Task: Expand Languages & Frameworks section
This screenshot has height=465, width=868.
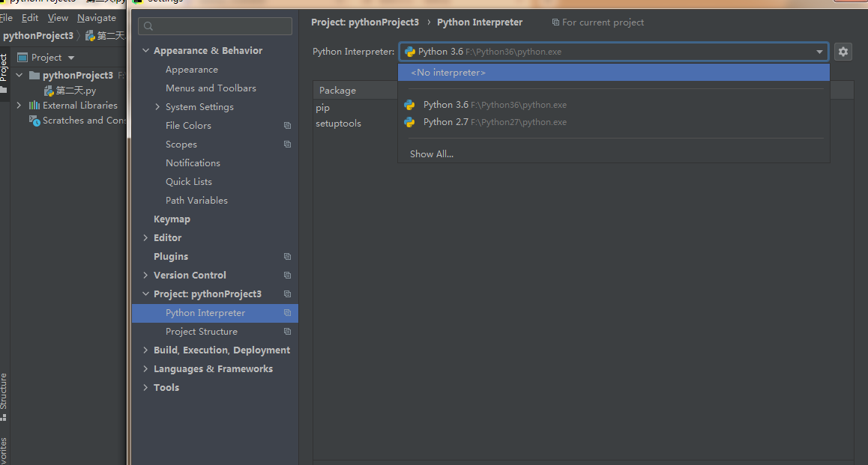Action: [x=145, y=369]
